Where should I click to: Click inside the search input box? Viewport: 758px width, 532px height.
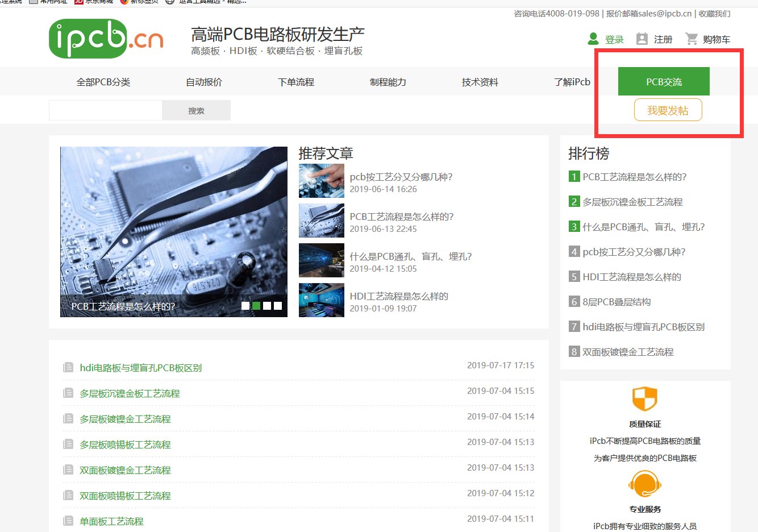[x=105, y=110]
